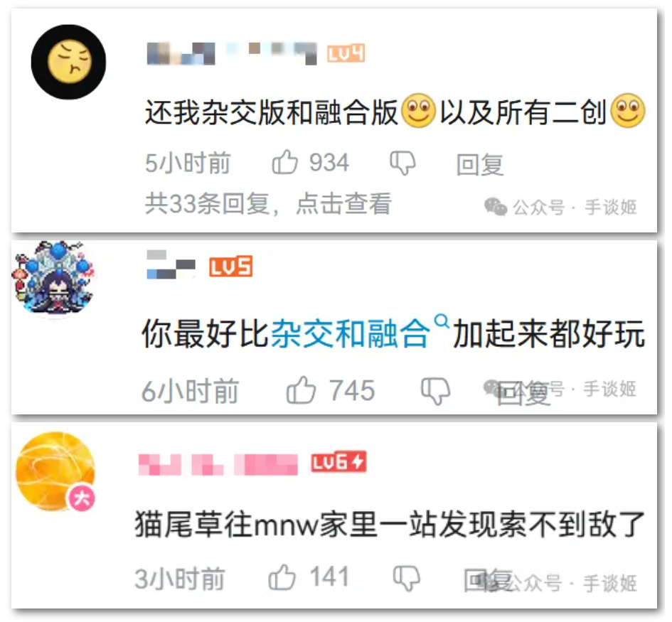Click the pink blurred username
Screen dimensions: 672x622
tap(218, 464)
